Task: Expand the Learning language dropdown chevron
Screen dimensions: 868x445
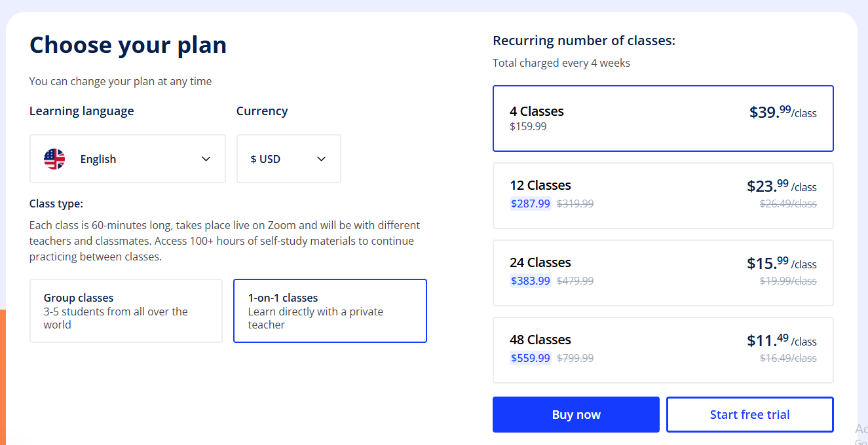Action: point(206,159)
